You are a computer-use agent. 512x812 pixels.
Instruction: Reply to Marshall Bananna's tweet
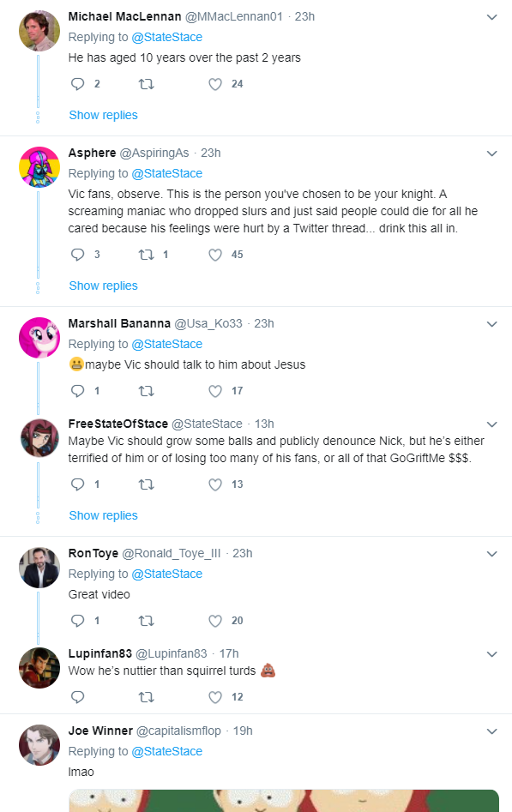(x=78, y=391)
